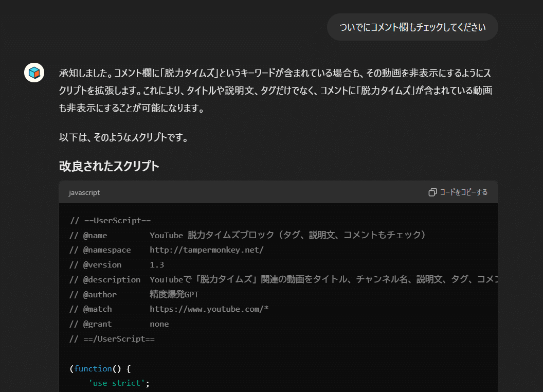This screenshot has width=543, height=392.
Task: Click the 改良されたスクリプト heading
Action: (x=109, y=166)
